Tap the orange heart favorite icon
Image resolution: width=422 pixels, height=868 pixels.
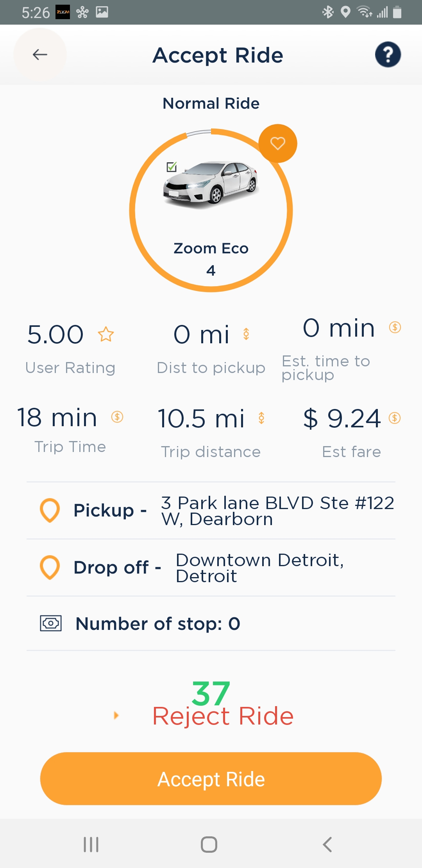(278, 143)
